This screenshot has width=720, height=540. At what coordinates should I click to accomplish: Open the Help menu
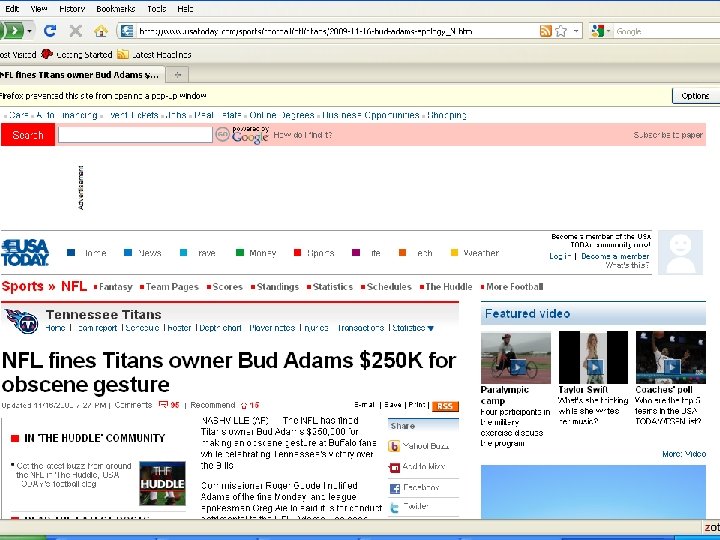185,9
